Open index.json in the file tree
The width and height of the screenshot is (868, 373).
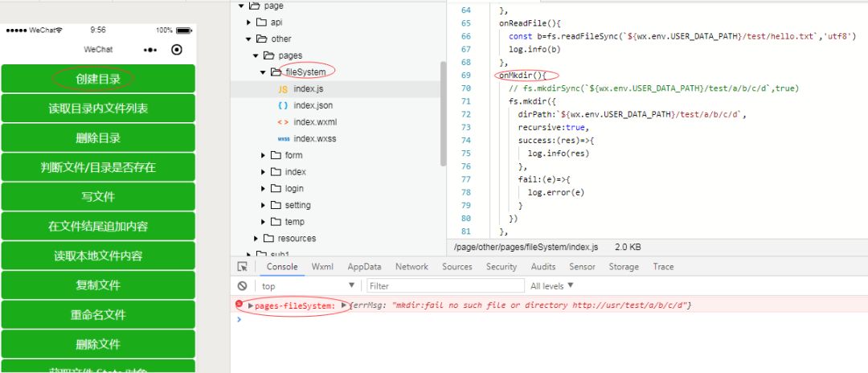(x=313, y=105)
